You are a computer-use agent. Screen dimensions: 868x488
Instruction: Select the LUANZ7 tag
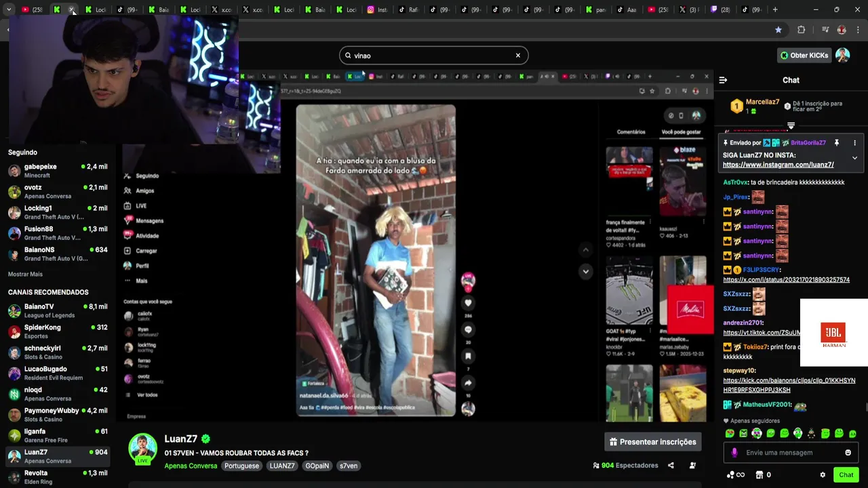click(282, 466)
